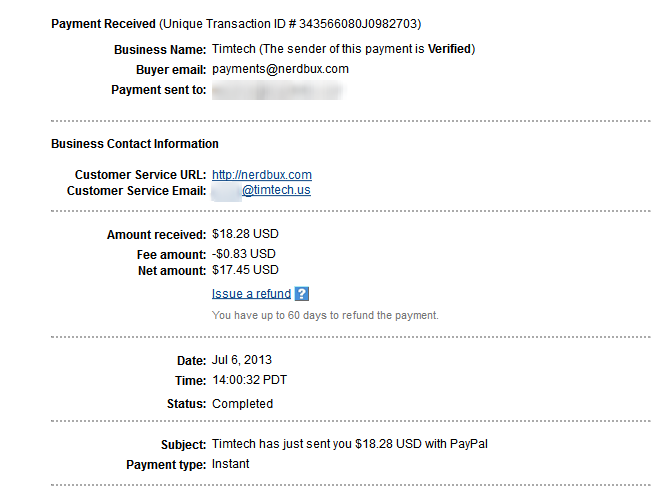Click the help icon beside Issue a refund
The height and width of the screenshot is (502, 668).
pos(302,294)
